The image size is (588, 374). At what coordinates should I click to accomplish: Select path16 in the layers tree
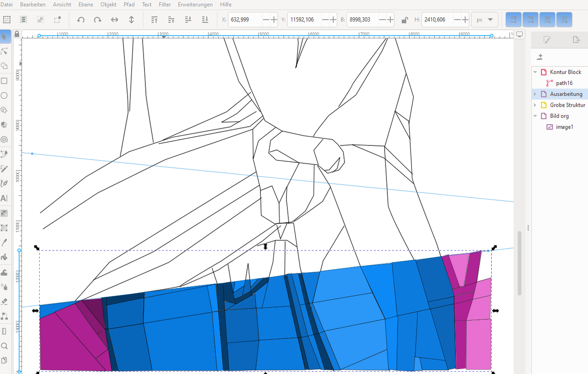pyautogui.click(x=564, y=83)
